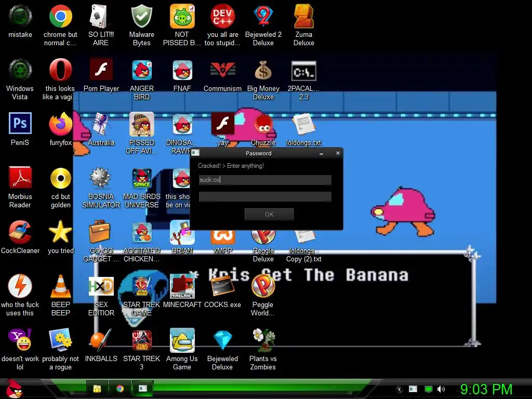This screenshot has height=399, width=532.
Task: Open the 'probably not a rogue' icon
Action: (60, 340)
